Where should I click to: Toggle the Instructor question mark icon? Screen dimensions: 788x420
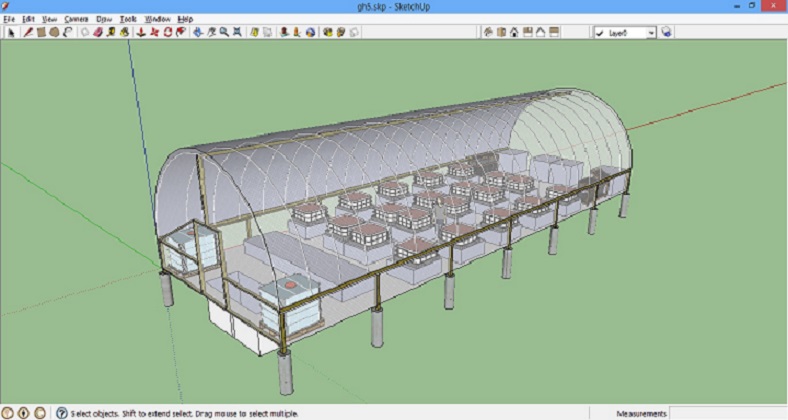click(61, 413)
